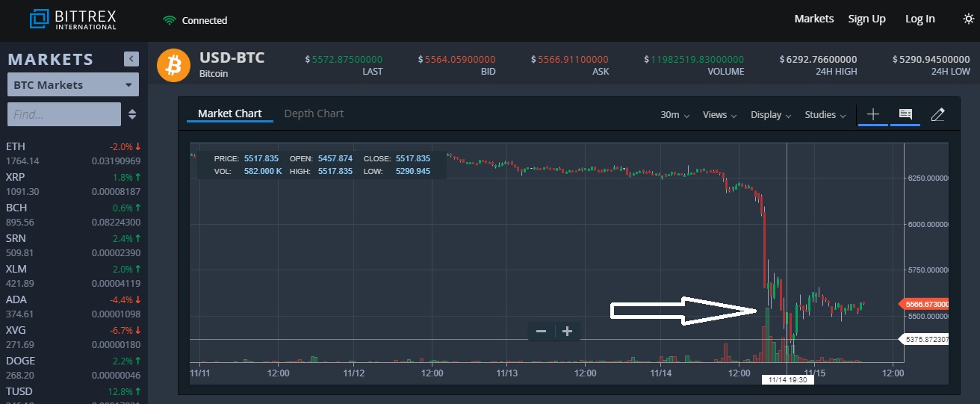980x404 pixels.
Task: Click the orange Bitcoin coin icon
Action: (x=174, y=65)
